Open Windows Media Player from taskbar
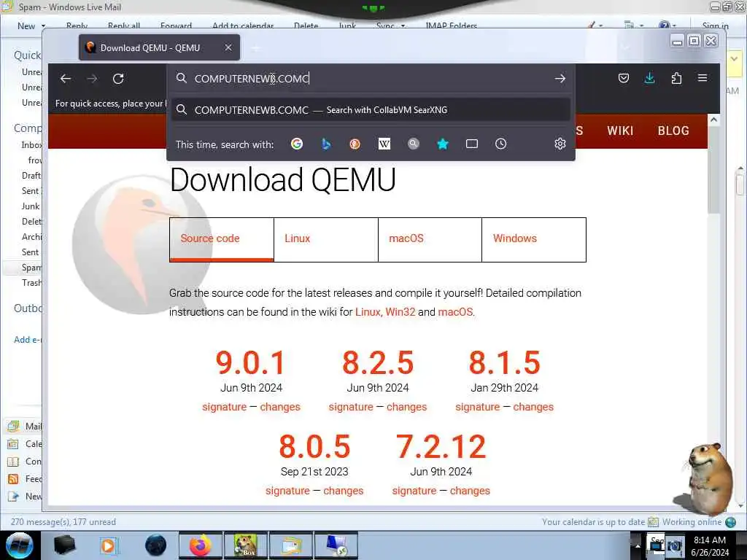This screenshot has width=747, height=560. 108,545
